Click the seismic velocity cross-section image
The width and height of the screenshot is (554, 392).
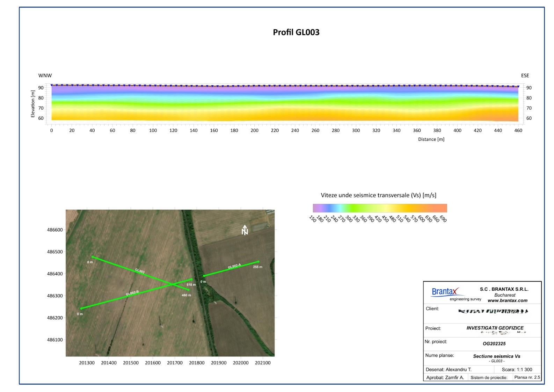click(285, 103)
